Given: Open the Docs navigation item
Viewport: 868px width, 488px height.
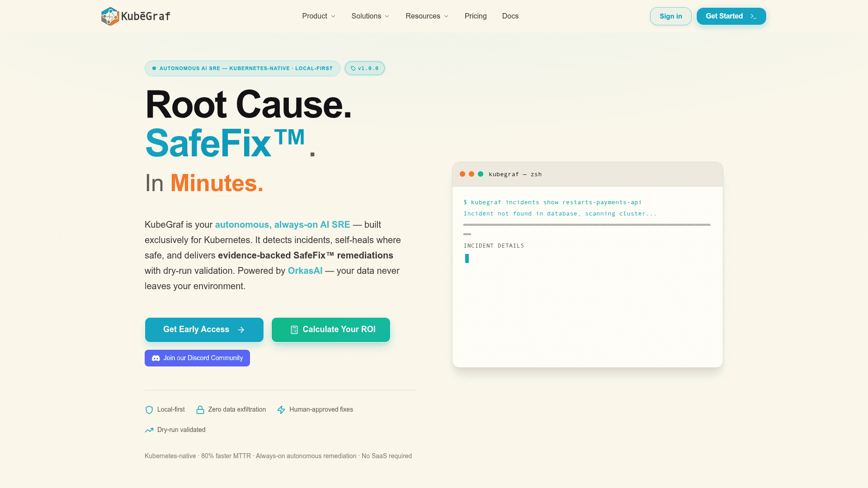Looking at the screenshot, I should click(510, 16).
